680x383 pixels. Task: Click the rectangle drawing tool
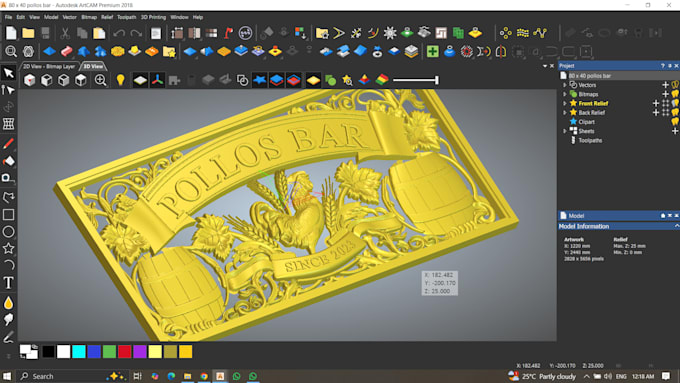coord(8,215)
